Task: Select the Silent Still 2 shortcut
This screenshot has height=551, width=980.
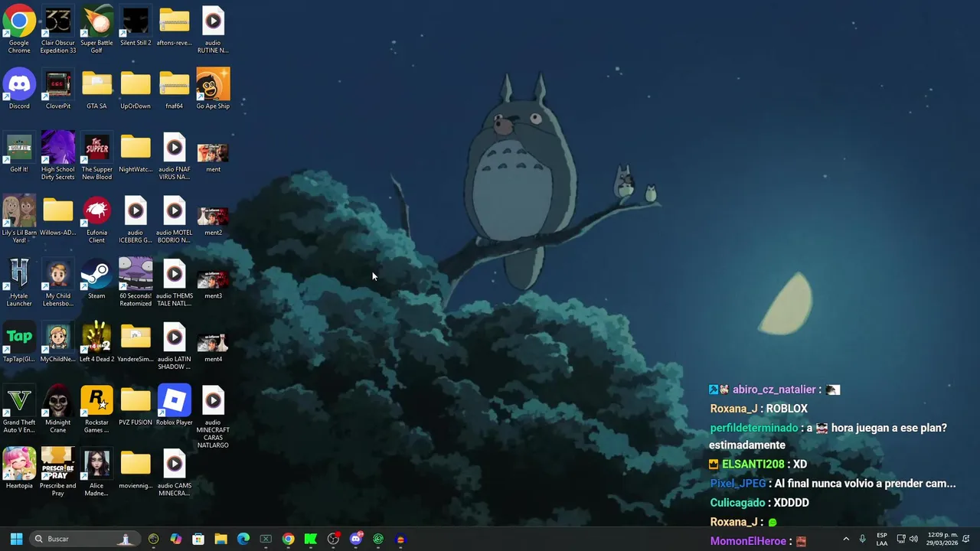Action: click(136, 27)
